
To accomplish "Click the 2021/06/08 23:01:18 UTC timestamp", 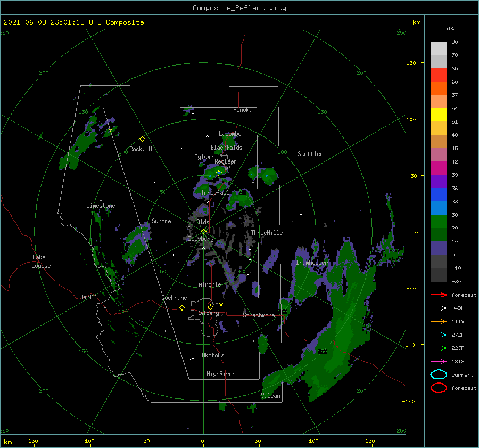I will (53, 22).
